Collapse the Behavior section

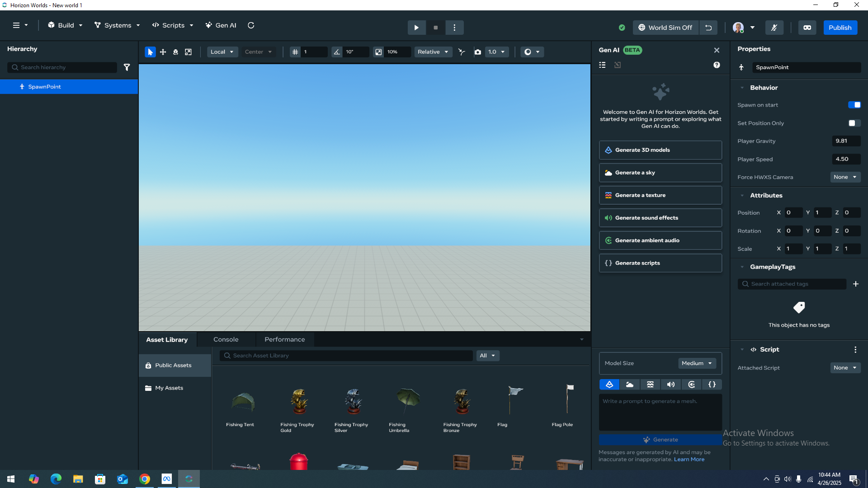coord(742,88)
